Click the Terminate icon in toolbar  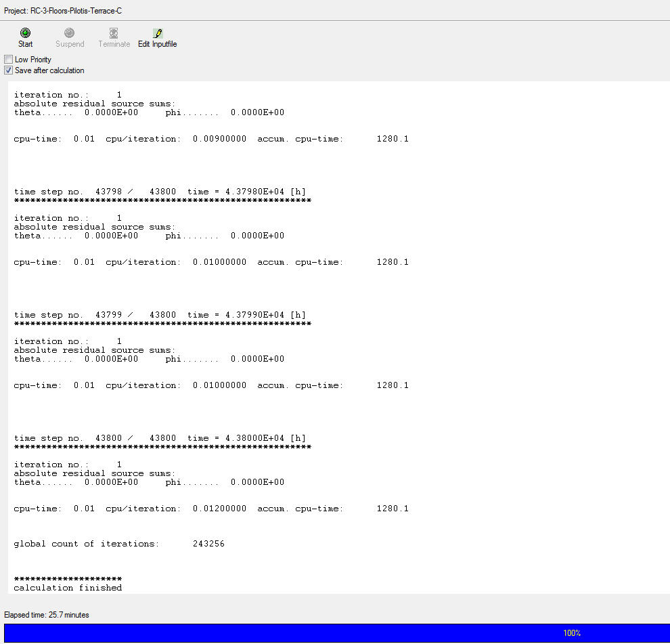(x=114, y=33)
